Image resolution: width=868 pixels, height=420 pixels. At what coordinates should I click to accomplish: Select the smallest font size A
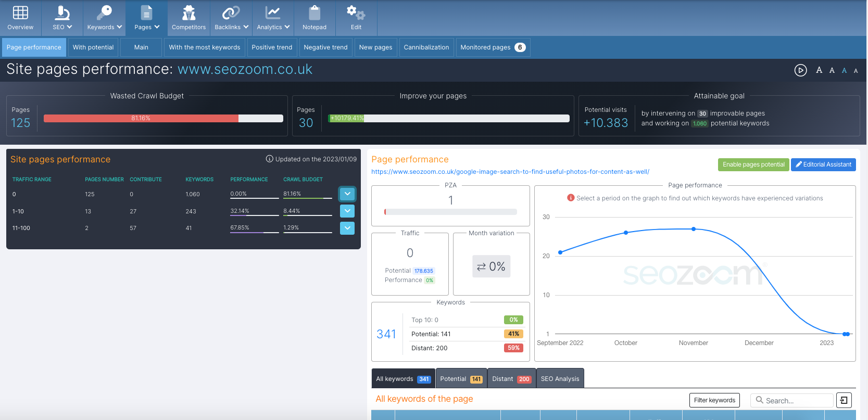pos(856,71)
